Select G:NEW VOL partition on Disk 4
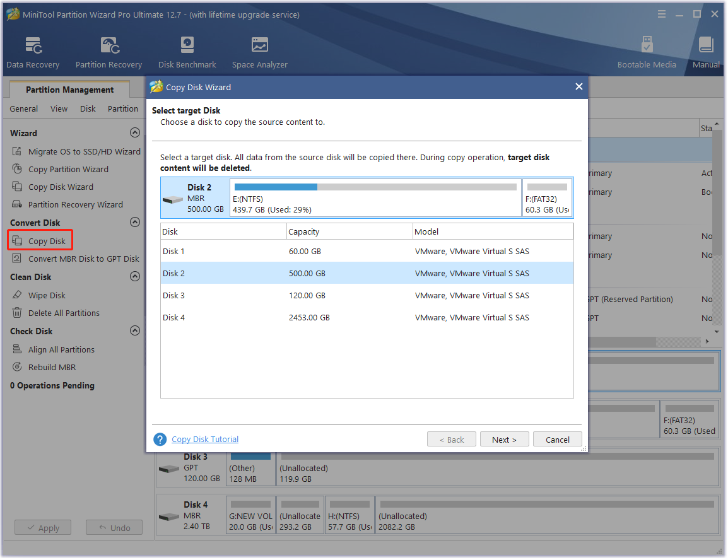The width and height of the screenshot is (728, 560). [x=250, y=516]
